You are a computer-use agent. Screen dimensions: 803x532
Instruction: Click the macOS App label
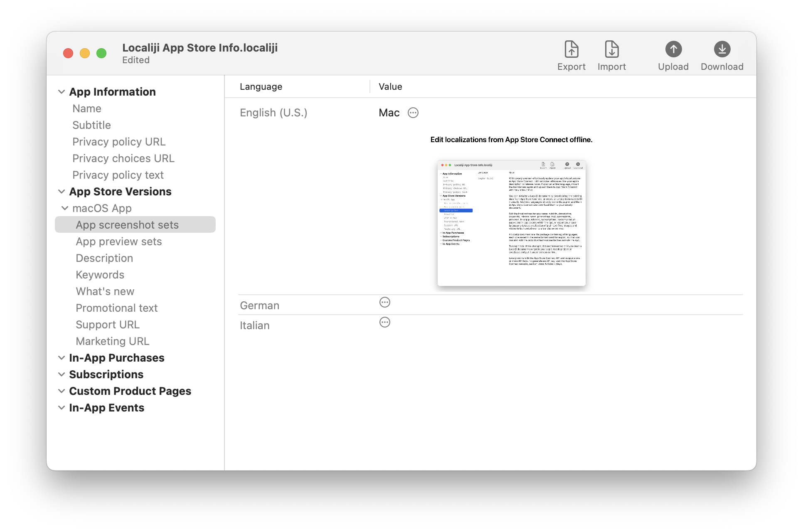[102, 208]
